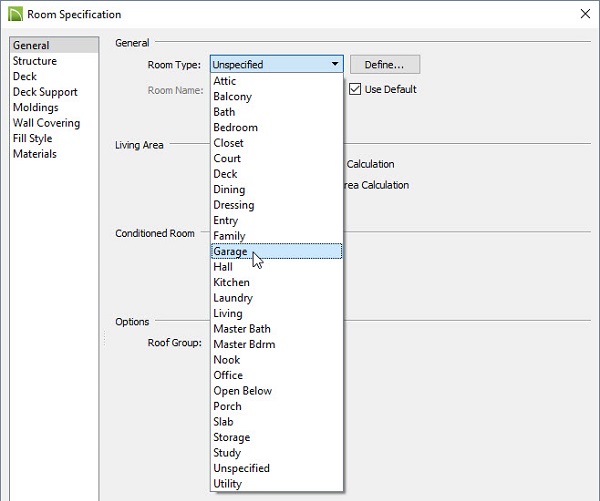Choose Nook room type

point(276,360)
